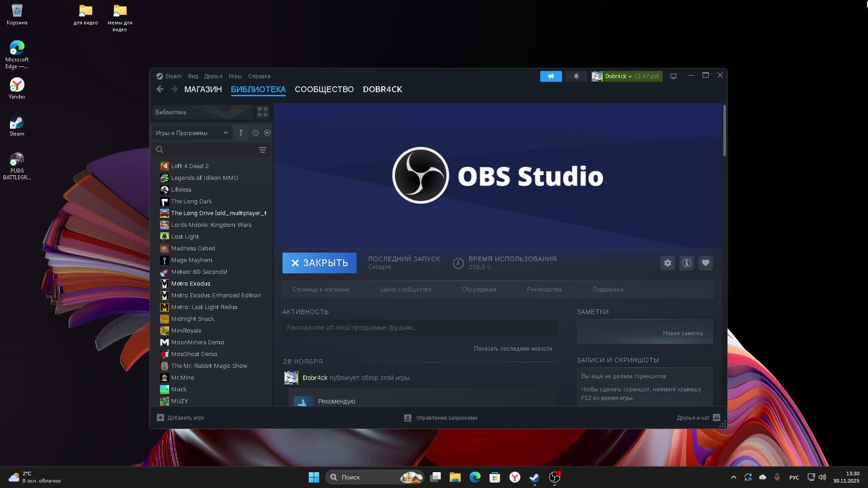Viewport: 868px width, 488px height.
Task: Open the Друзья menu
Action: tap(213, 76)
